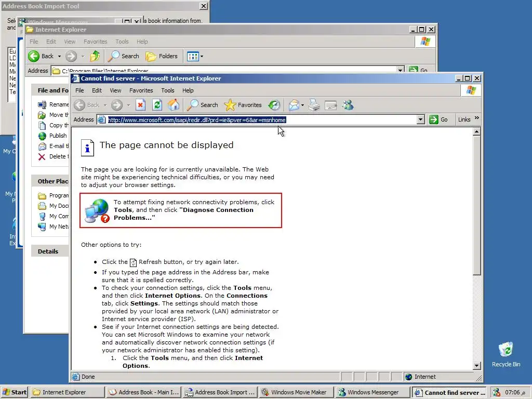This screenshot has width=532, height=399.
Task: Click the Go button beside browser address bar
Action: coord(438,119)
